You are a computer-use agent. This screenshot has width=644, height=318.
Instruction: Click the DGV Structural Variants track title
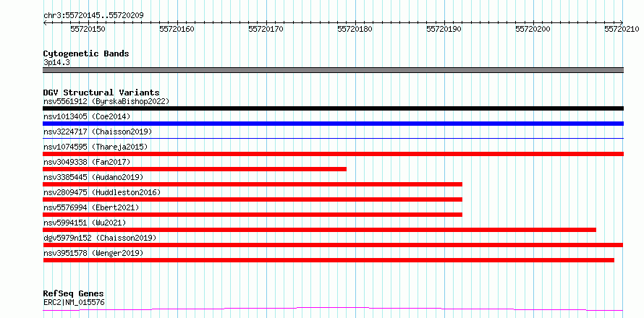pyautogui.click(x=101, y=93)
